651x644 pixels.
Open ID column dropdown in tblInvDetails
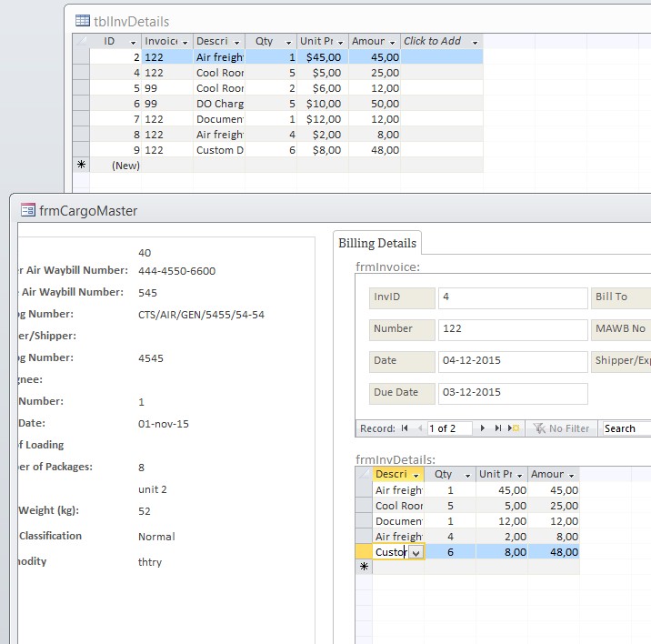point(133,42)
